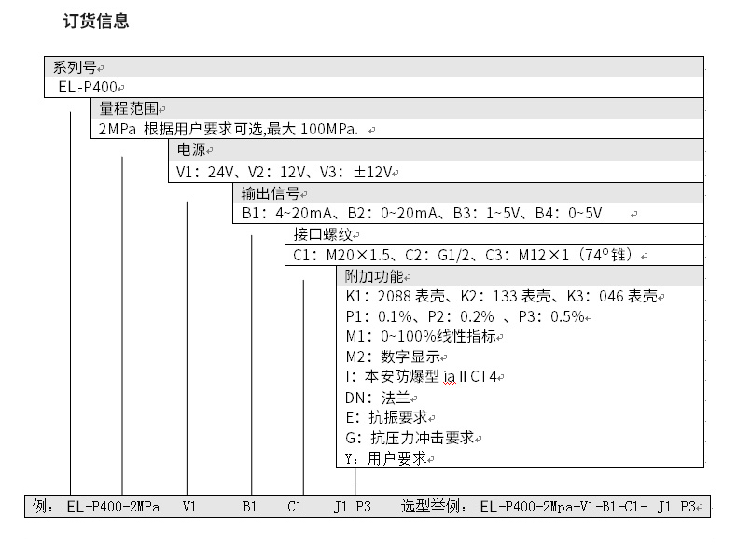The image size is (737, 560).
Task: Click the 输出信号 header
Action: click(271, 193)
